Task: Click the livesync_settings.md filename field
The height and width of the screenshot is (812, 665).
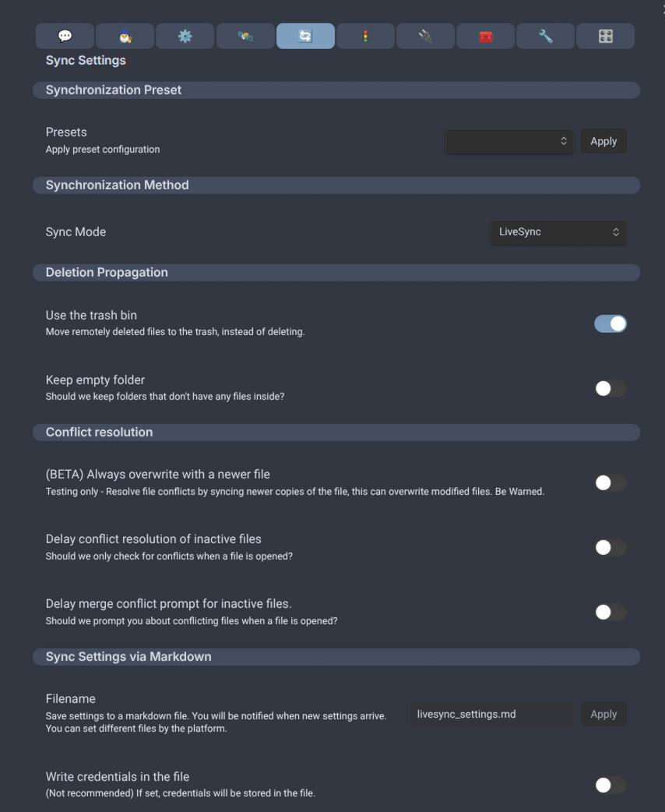Action: point(491,714)
